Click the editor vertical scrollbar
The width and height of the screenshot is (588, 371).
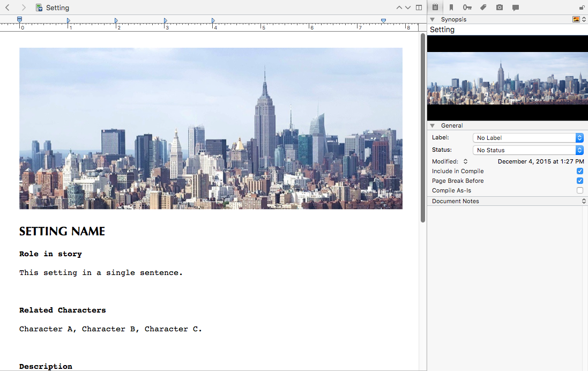pos(423,128)
